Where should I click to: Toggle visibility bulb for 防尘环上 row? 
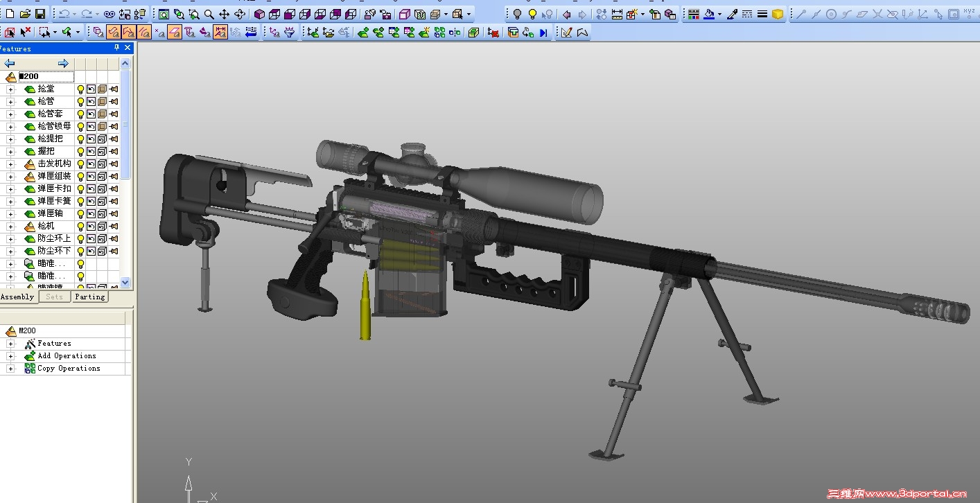pos(80,239)
